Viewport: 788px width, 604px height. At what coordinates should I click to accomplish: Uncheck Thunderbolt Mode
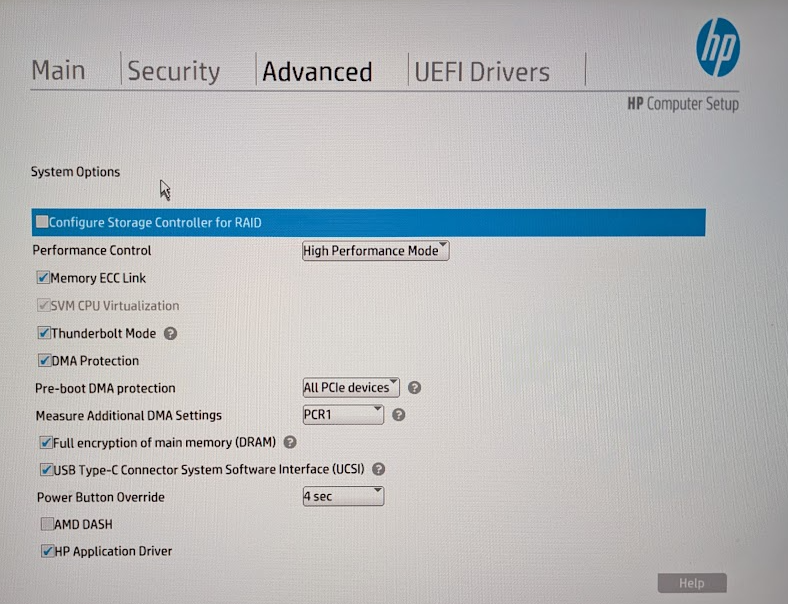coord(44,333)
